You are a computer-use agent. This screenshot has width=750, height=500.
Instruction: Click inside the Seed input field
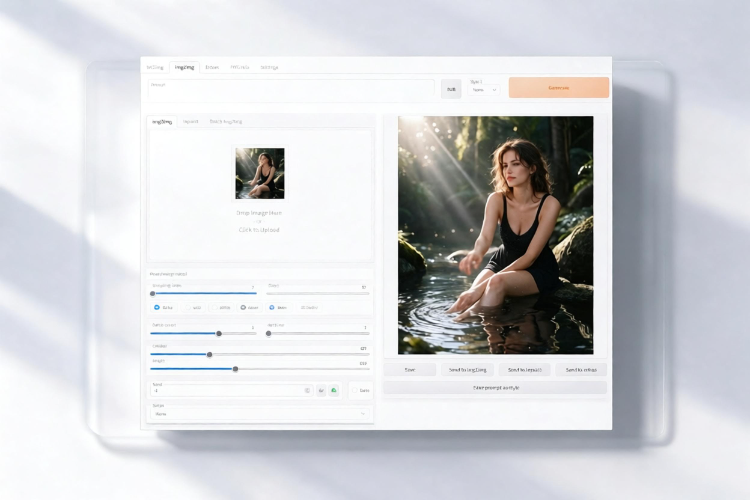coord(232,390)
